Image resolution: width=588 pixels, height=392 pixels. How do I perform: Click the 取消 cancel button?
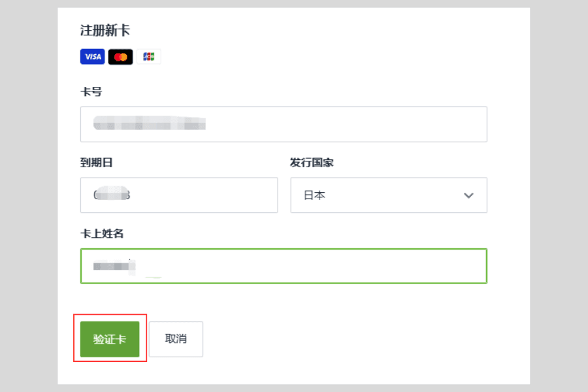coord(176,339)
